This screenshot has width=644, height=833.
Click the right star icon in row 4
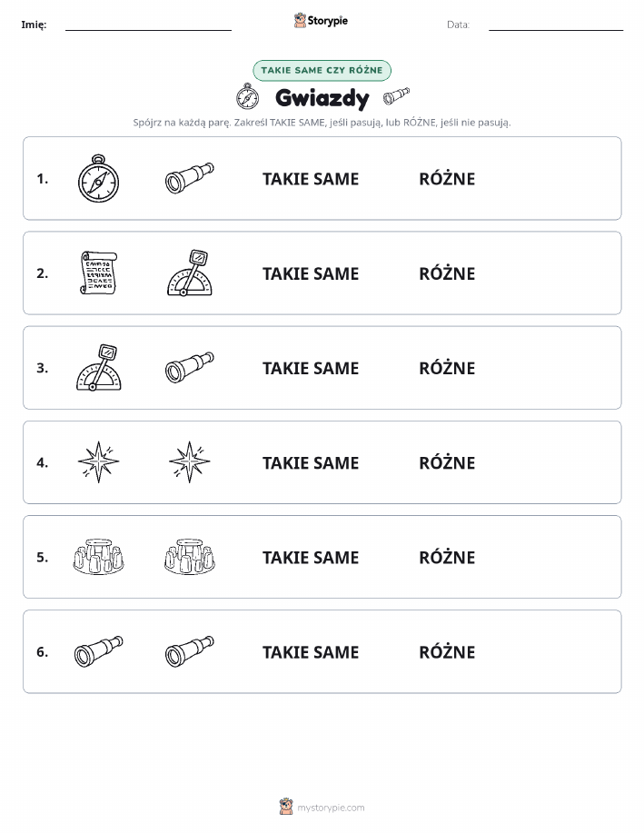tap(190, 462)
